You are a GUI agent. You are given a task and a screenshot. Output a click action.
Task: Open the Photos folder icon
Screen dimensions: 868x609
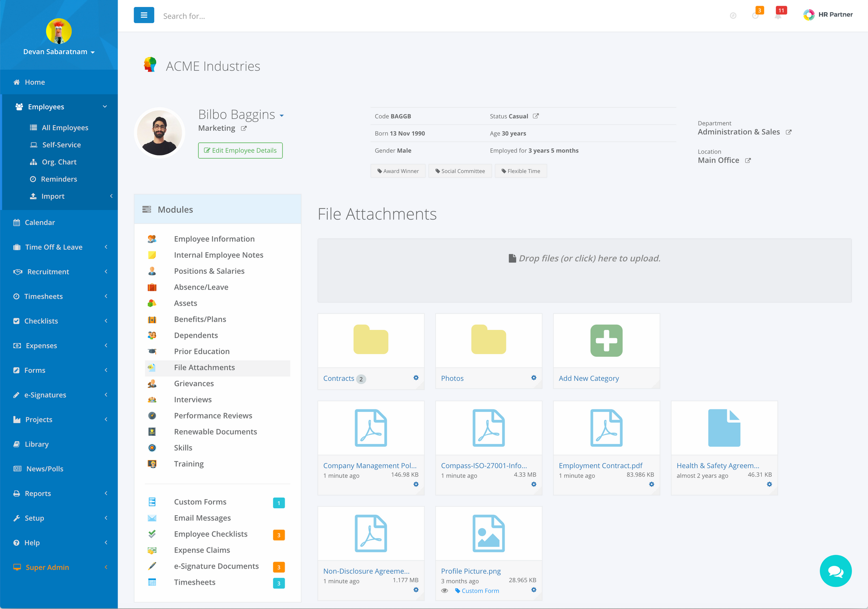[489, 339]
